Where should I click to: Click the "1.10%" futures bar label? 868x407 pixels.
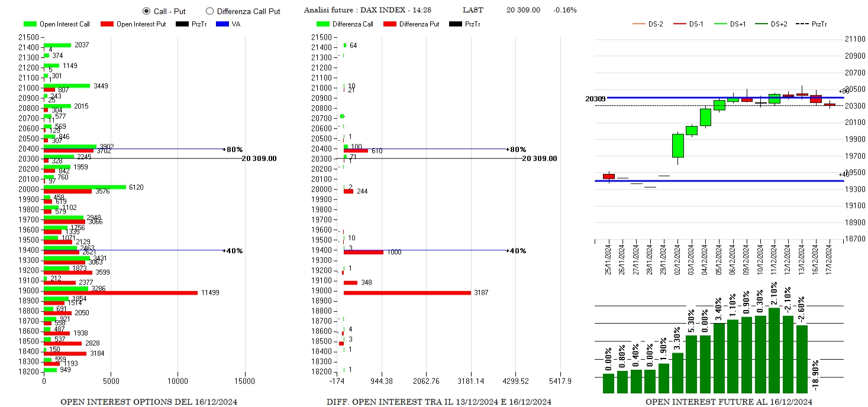coord(733,306)
